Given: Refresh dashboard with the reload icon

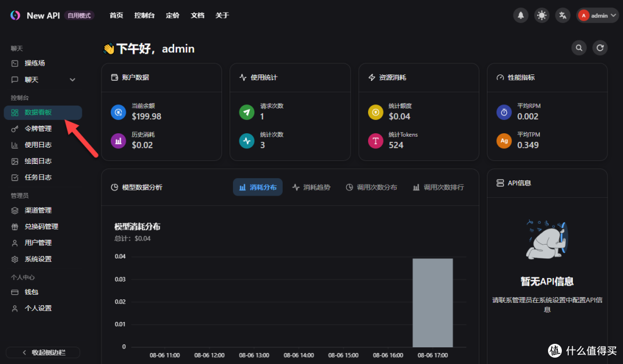Looking at the screenshot, I should pyautogui.click(x=600, y=48).
